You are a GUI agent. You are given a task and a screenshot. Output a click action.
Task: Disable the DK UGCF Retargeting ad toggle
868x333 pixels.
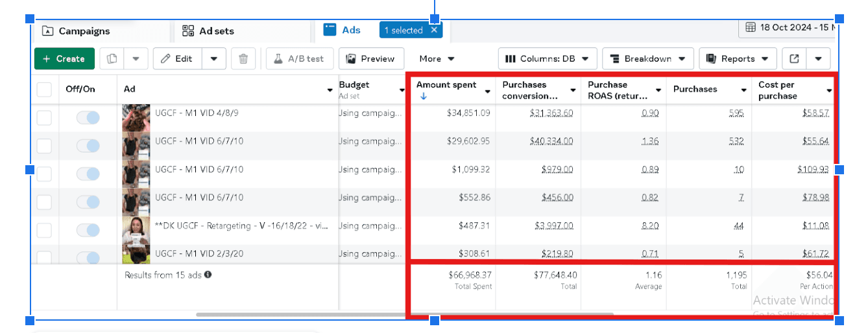pos(88,230)
